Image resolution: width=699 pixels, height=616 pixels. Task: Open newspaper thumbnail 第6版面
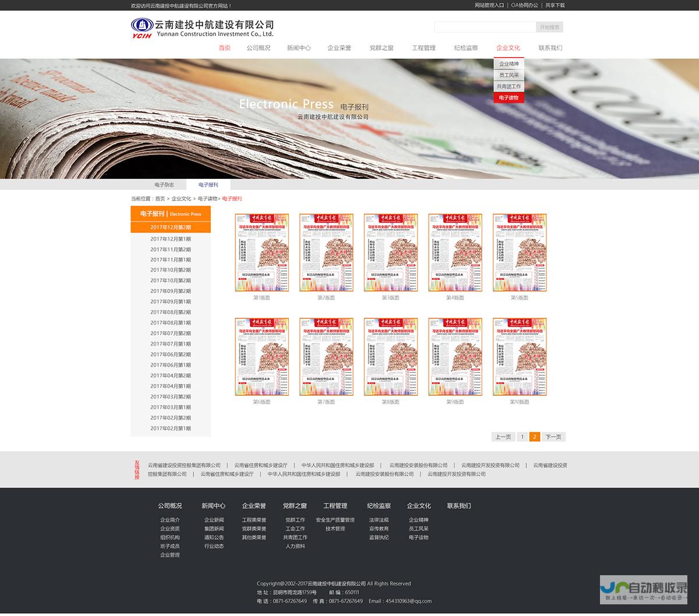pyautogui.click(x=262, y=357)
